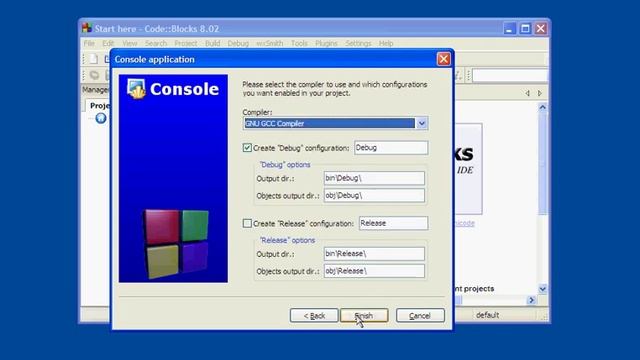The width and height of the screenshot is (640, 360).
Task: Open the Debug menu in Code::Blocks
Action: [238, 43]
